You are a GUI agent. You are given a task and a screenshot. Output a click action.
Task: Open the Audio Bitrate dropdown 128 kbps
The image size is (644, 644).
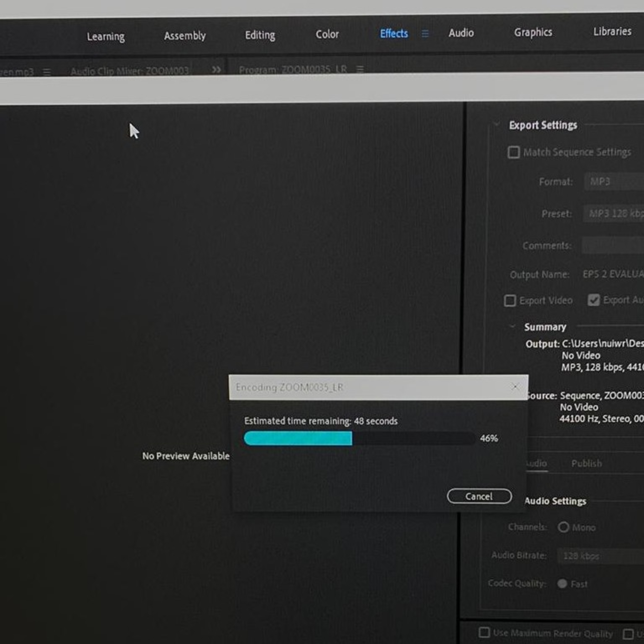pos(600,556)
